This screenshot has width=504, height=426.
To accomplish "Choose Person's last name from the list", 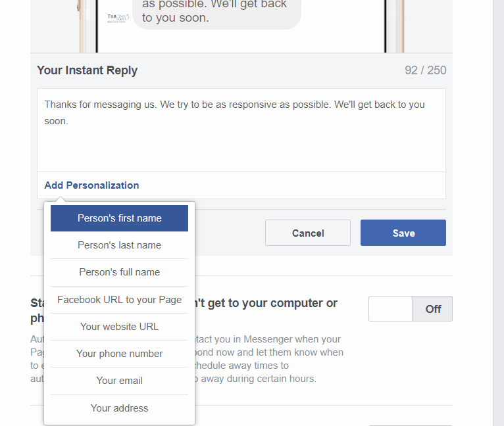I will pyautogui.click(x=119, y=245).
